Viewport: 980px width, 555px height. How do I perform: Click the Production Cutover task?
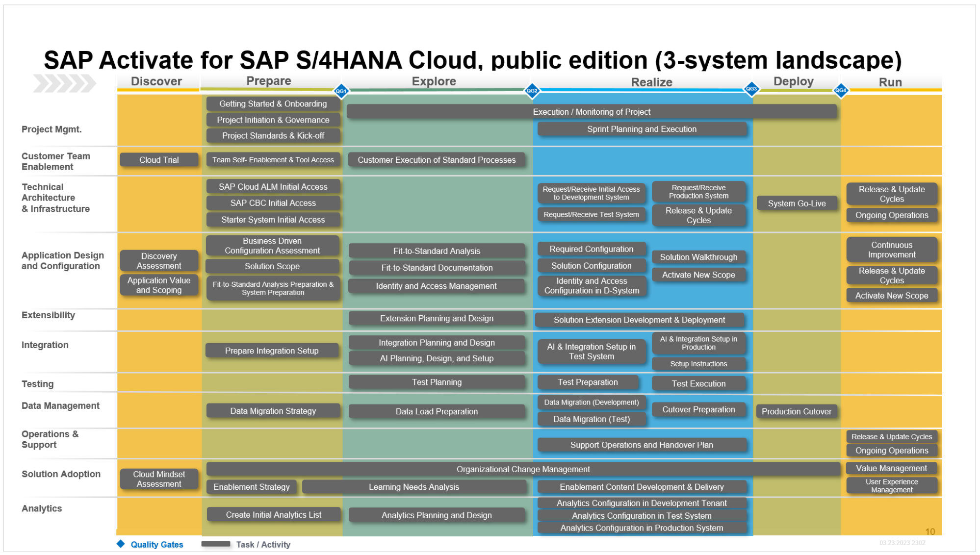tap(797, 412)
